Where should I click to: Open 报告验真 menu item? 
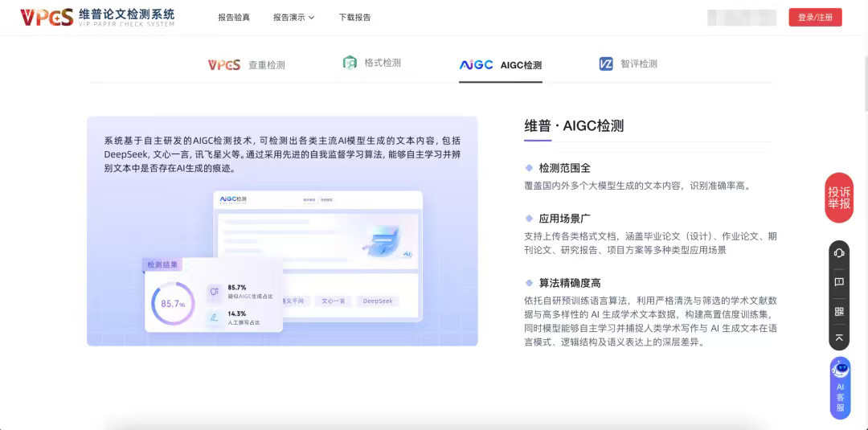[x=234, y=17]
